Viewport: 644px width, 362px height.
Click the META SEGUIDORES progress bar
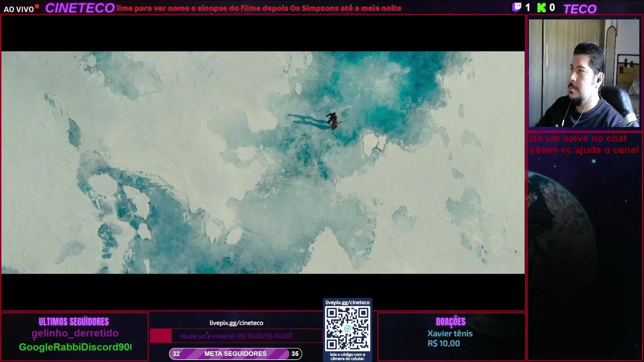pyautogui.click(x=235, y=354)
